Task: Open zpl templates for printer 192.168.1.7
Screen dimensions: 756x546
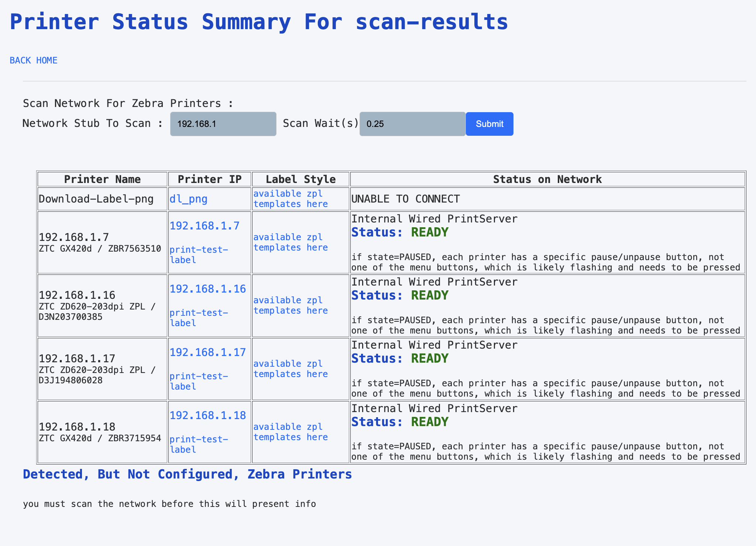Action: point(290,242)
